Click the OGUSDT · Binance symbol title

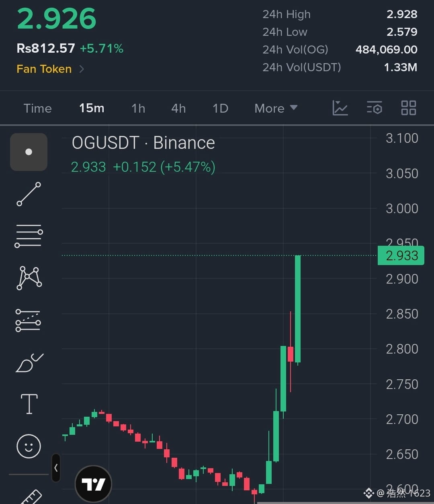coord(143,143)
